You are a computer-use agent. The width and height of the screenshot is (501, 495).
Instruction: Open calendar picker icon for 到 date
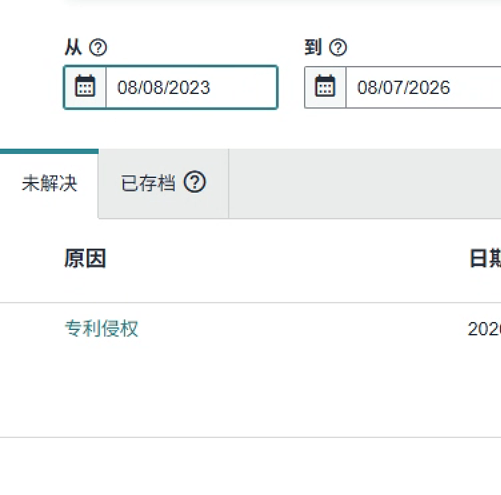pos(325,87)
